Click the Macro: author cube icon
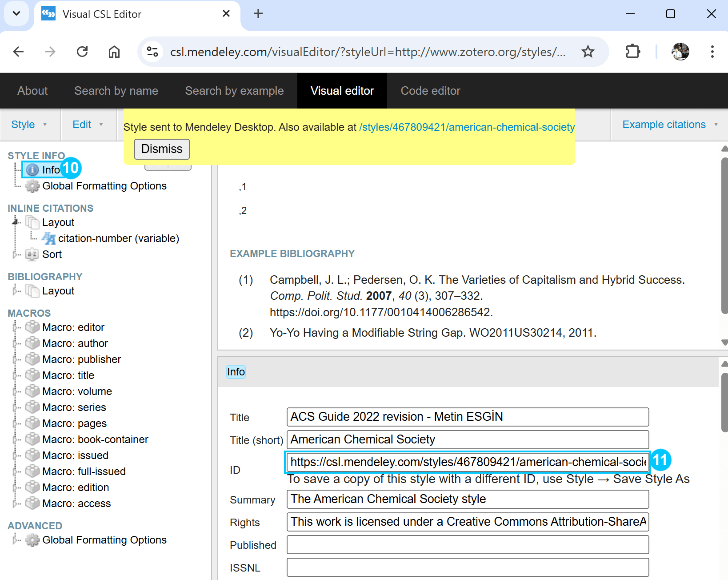 32,343
